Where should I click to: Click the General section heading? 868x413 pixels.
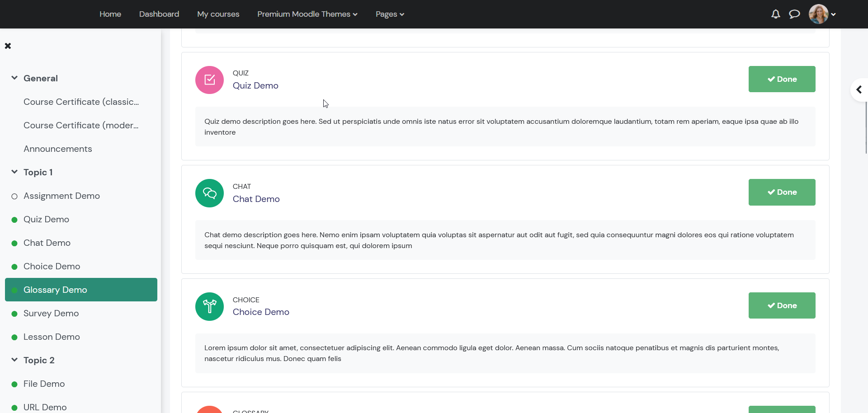(41, 78)
